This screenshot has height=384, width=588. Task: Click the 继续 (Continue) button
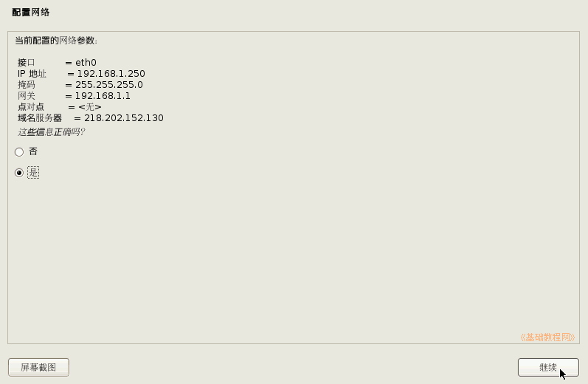[x=548, y=367]
